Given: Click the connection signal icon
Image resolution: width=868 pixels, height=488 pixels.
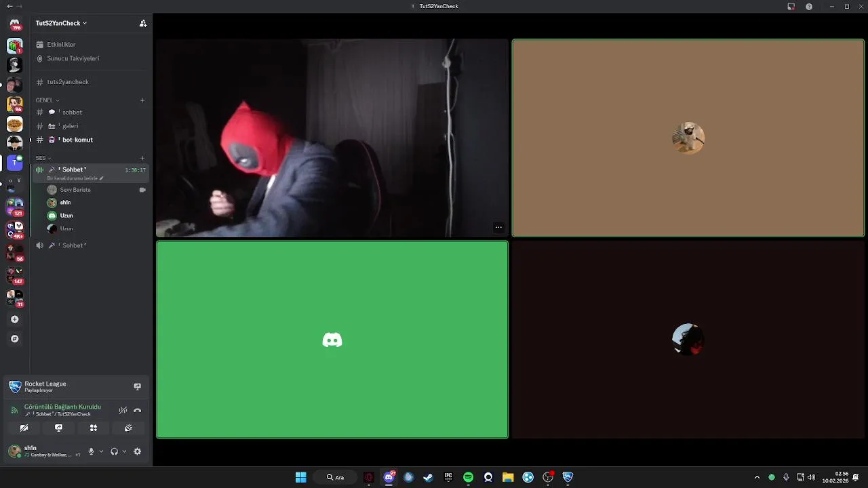Looking at the screenshot, I should tap(14, 410).
